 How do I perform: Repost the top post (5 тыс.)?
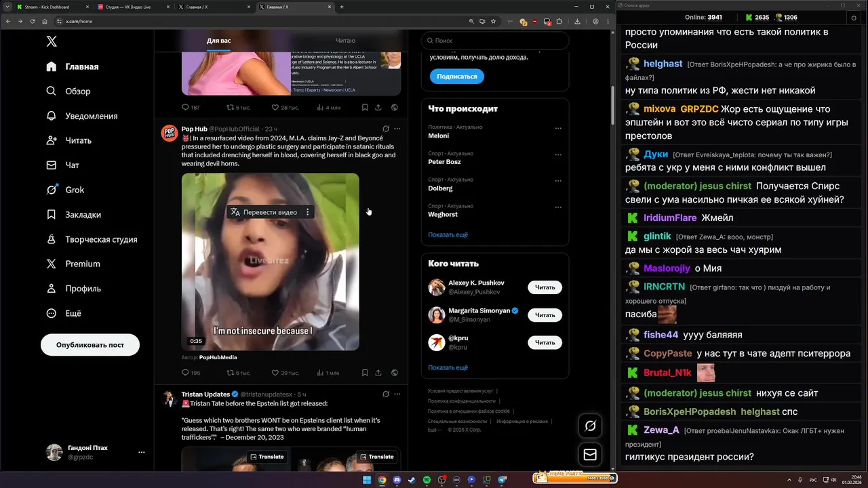(238, 107)
